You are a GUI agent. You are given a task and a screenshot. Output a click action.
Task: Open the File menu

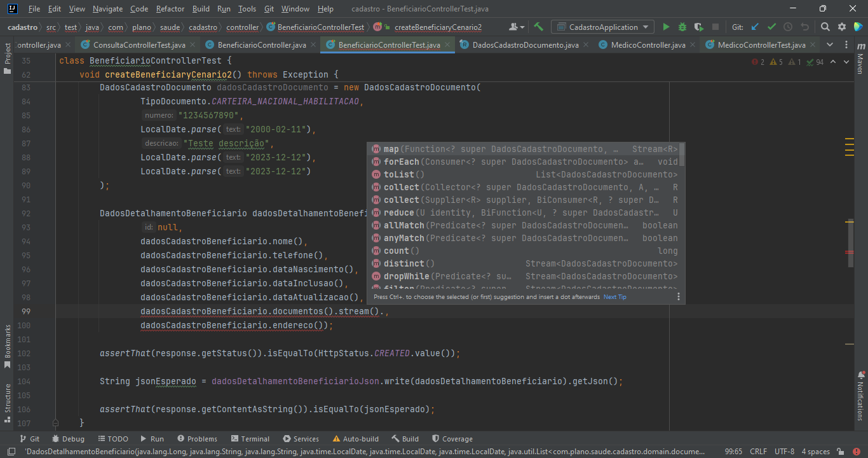tap(34, 9)
